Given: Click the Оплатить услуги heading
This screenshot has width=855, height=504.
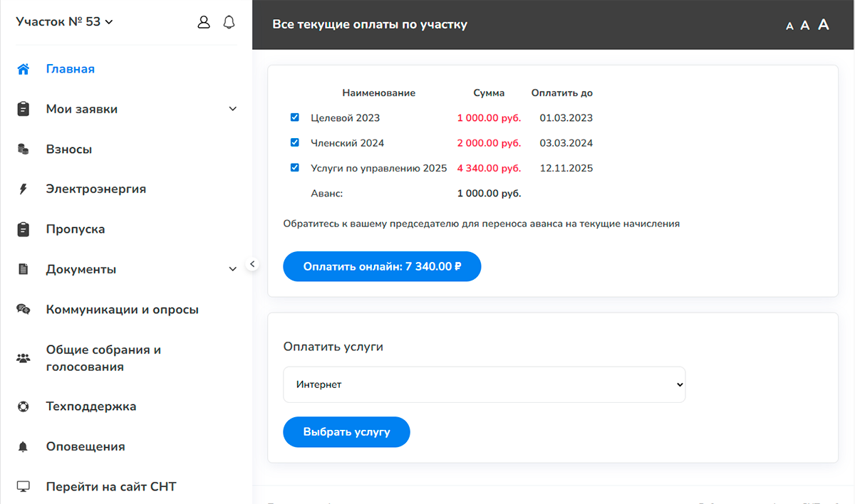Looking at the screenshot, I should coord(333,347).
